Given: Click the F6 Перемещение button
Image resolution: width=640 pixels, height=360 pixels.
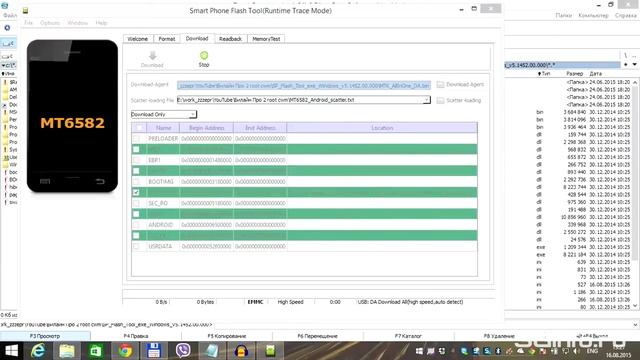Looking at the screenshot, I should (x=318, y=336).
